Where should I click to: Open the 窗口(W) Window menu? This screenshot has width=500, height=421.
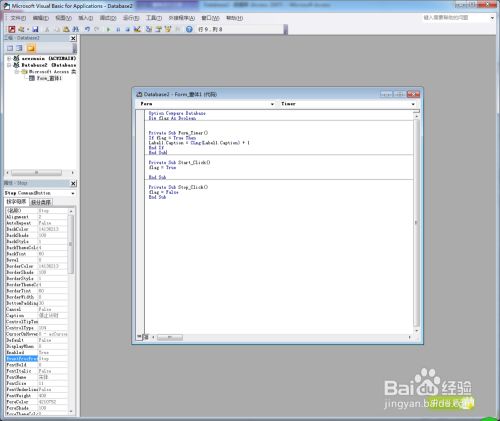pos(210,18)
